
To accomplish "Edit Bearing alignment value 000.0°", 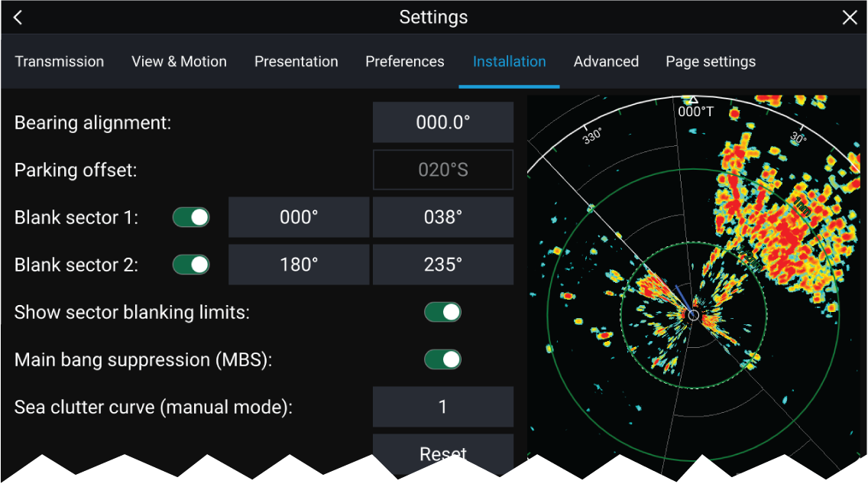I will point(442,122).
